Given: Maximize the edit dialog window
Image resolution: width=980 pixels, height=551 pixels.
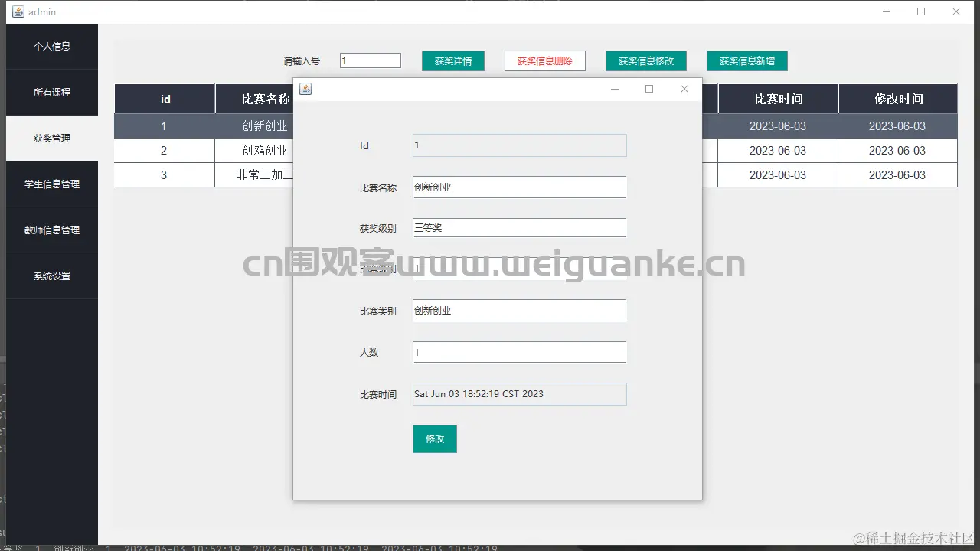Looking at the screenshot, I should pyautogui.click(x=649, y=89).
